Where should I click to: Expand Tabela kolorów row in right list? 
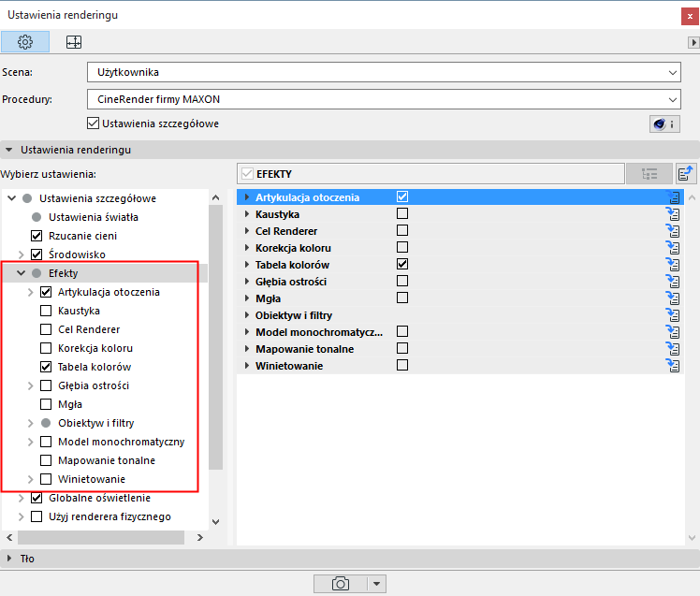tap(247, 264)
